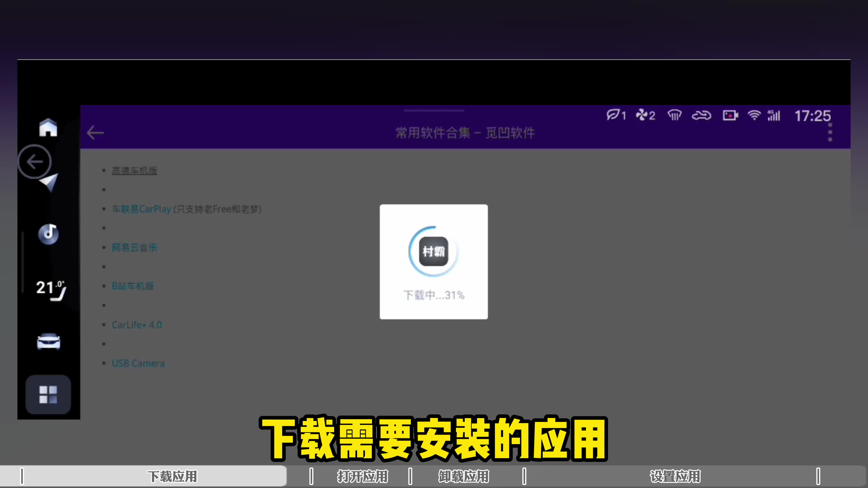The image size is (868, 488).
Task: Open the car settings icon
Action: (49, 342)
